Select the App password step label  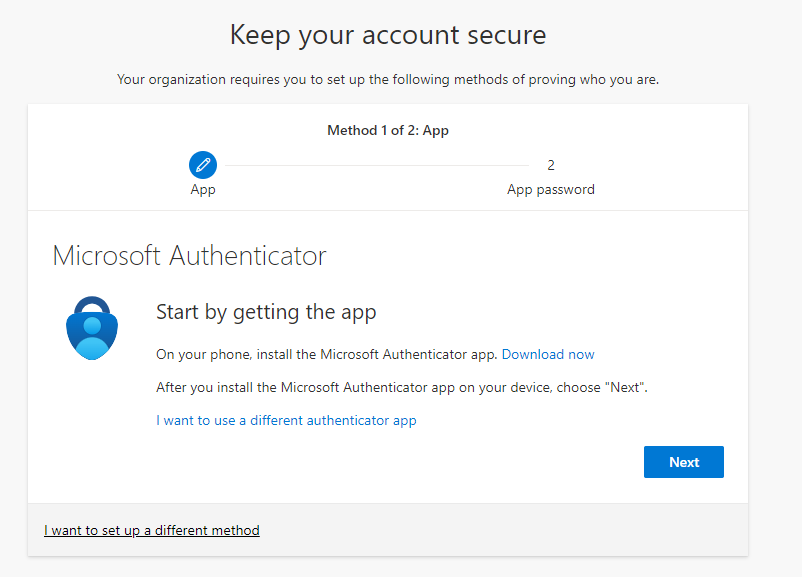(x=551, y=189)
